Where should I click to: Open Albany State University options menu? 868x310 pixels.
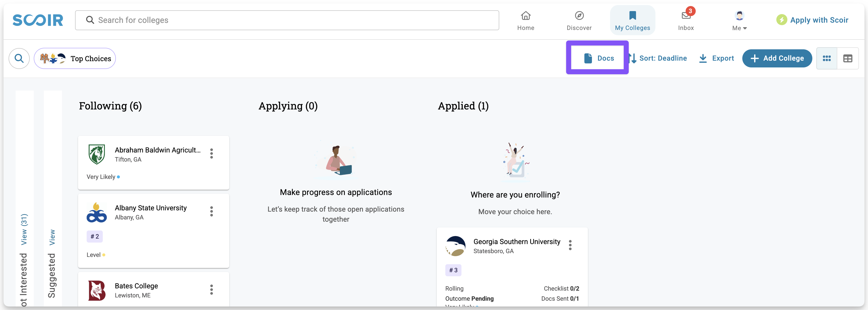pos(212,211)
